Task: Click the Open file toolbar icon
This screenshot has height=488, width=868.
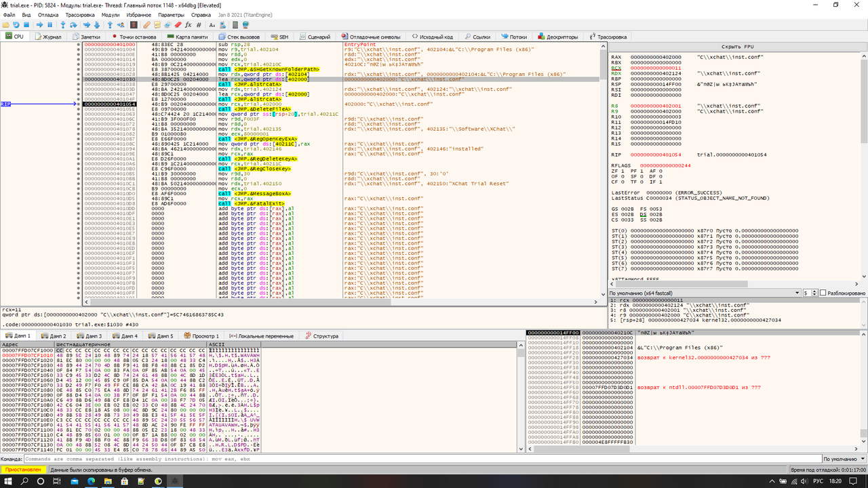Action: [5, 24]
